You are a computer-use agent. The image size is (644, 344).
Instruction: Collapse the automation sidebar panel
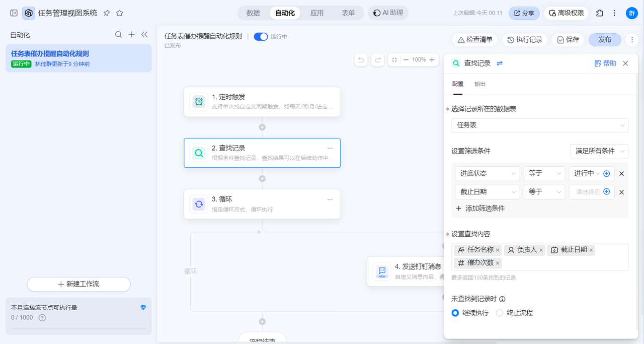[144, 35]
